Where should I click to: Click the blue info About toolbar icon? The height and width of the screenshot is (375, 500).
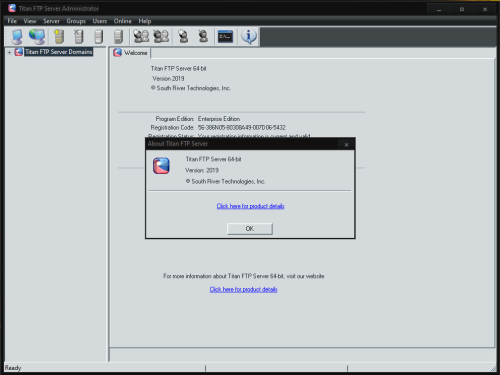click(249, 36)
